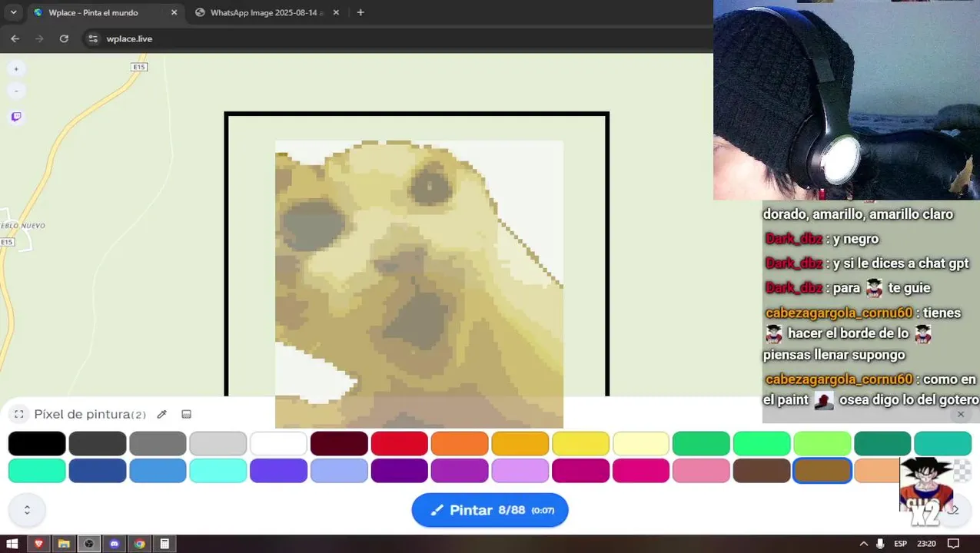Choose the teal swatch ending top row

(x=942, y=443)
